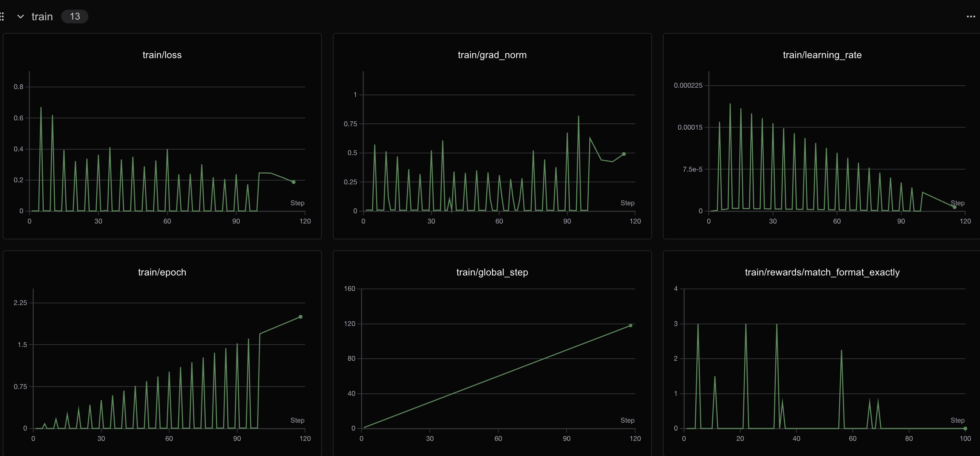Click the tallest spike peak in train/loss
The height and width of the screenshot is (456, 980).
(41, 108)
